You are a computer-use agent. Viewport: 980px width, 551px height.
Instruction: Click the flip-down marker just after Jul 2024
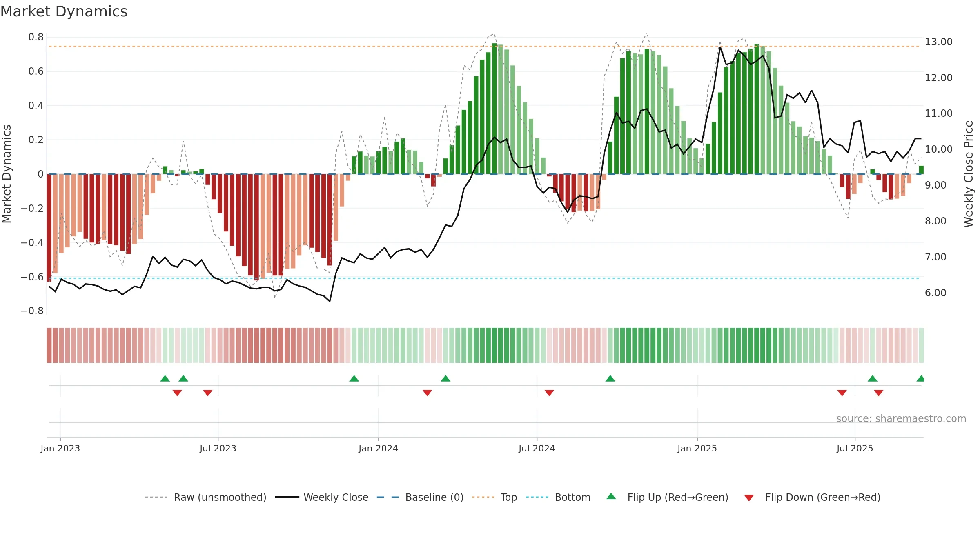coord(549,393)
